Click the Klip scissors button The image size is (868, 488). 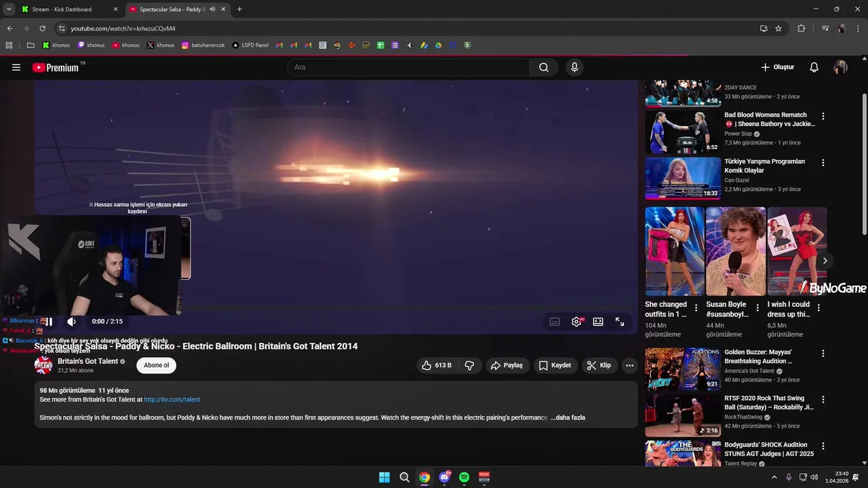(599, 365)
